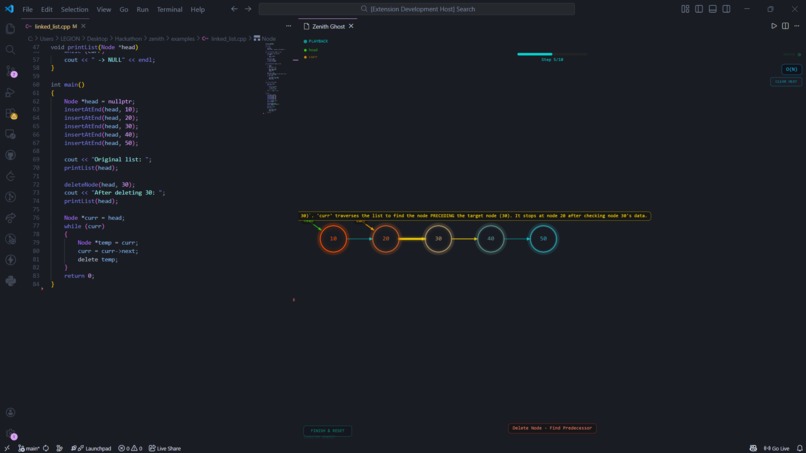Open the Run menu

point(142,9)
